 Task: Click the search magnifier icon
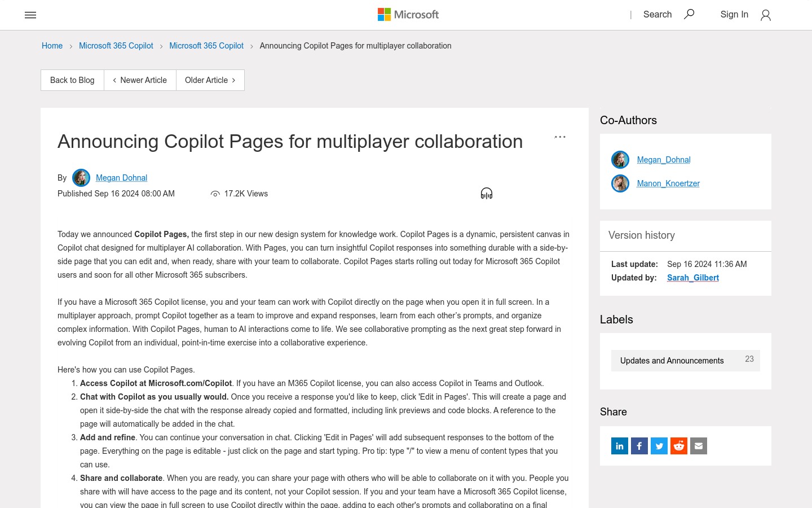tap(689, 14)
